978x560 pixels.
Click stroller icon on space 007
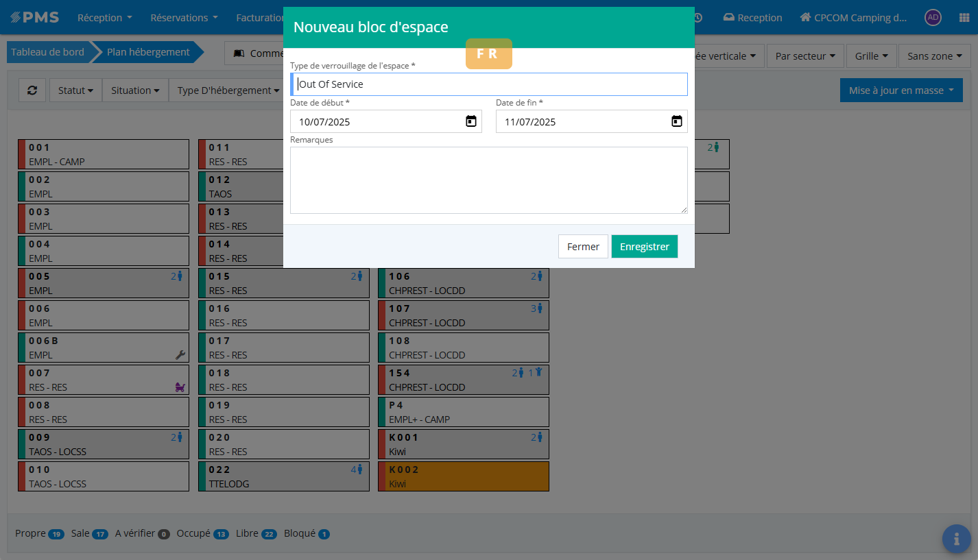[x=180, y=387]
